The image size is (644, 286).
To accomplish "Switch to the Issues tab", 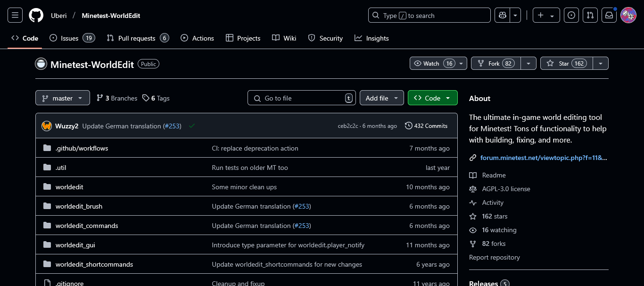I will pyautogui.click(x=72, y=38).
